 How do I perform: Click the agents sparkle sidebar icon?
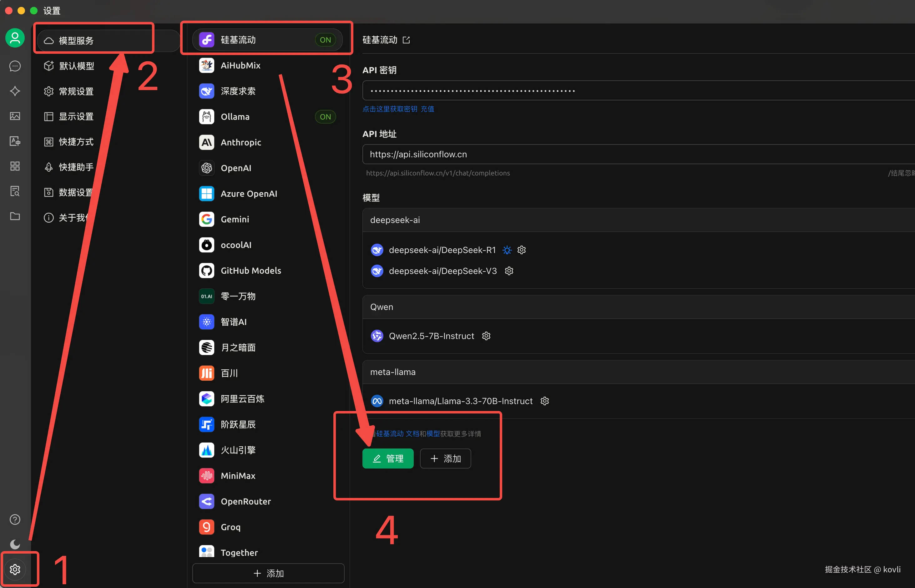coord(15,91)
